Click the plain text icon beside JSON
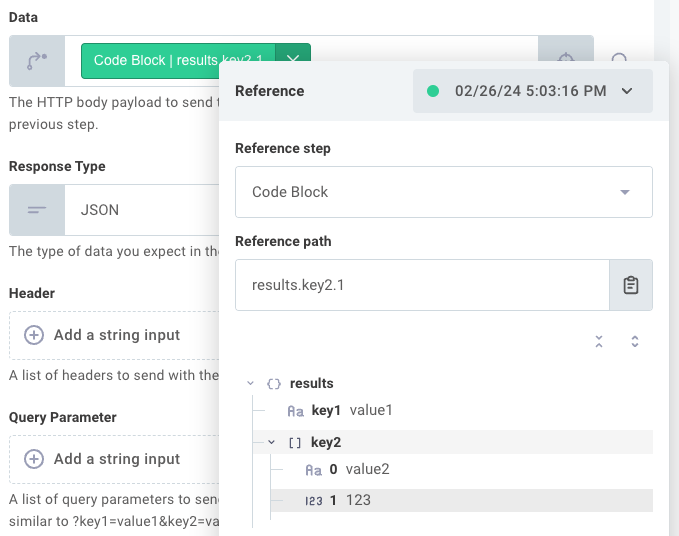 (37, 210)
